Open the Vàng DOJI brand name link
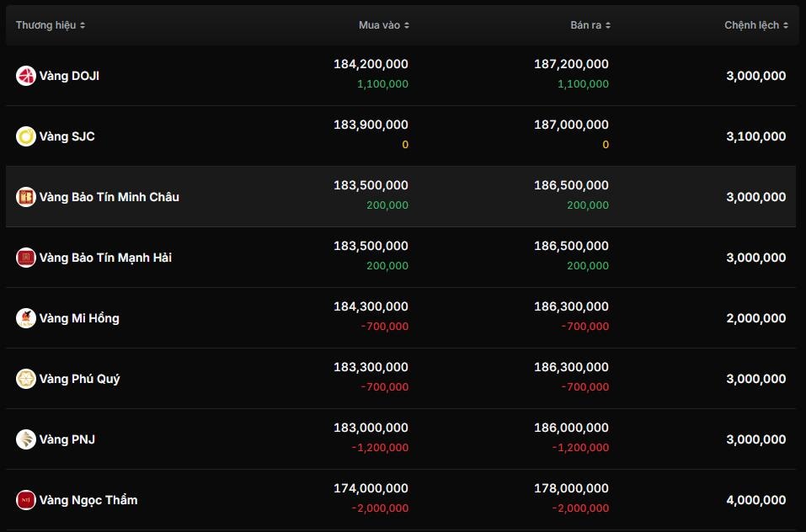This screenshot has height=532, width=806. click(70, 76)
